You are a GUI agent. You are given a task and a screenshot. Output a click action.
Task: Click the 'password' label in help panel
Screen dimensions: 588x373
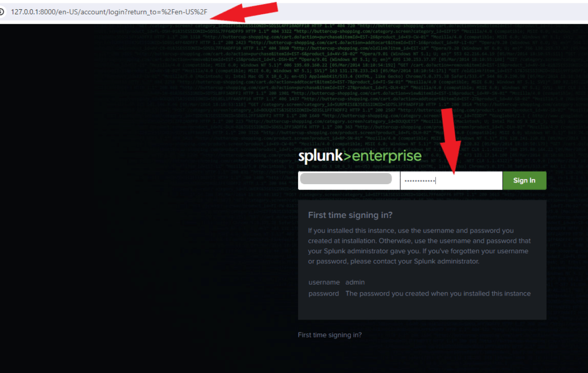324,294
